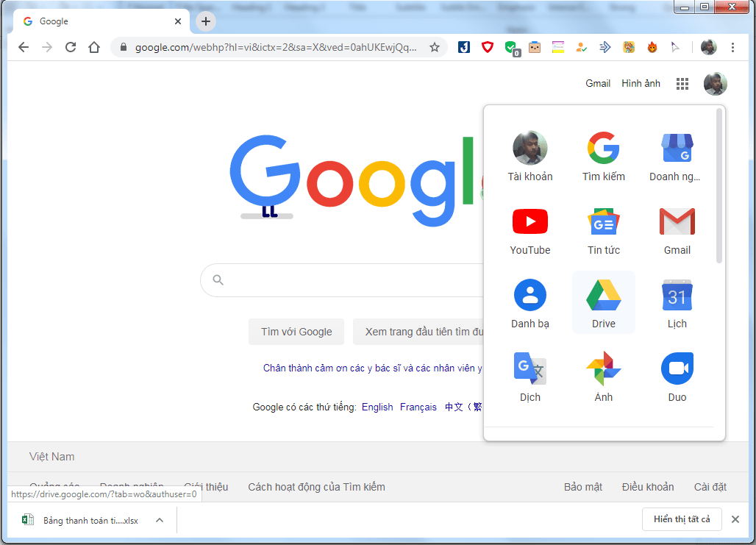Open Tìm kiếm (Search) app
The height and width of the screenshot is (545, 756).
pyautogui.click(x=604, y=155)
